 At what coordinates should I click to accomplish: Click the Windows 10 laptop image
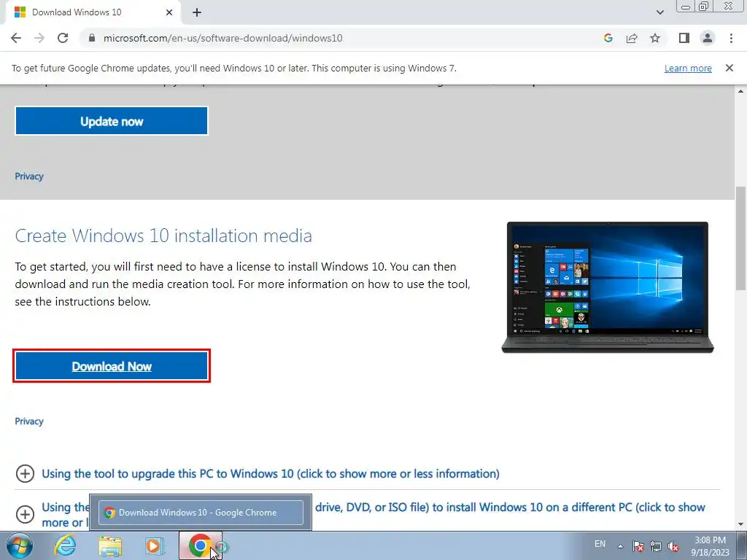608,287
